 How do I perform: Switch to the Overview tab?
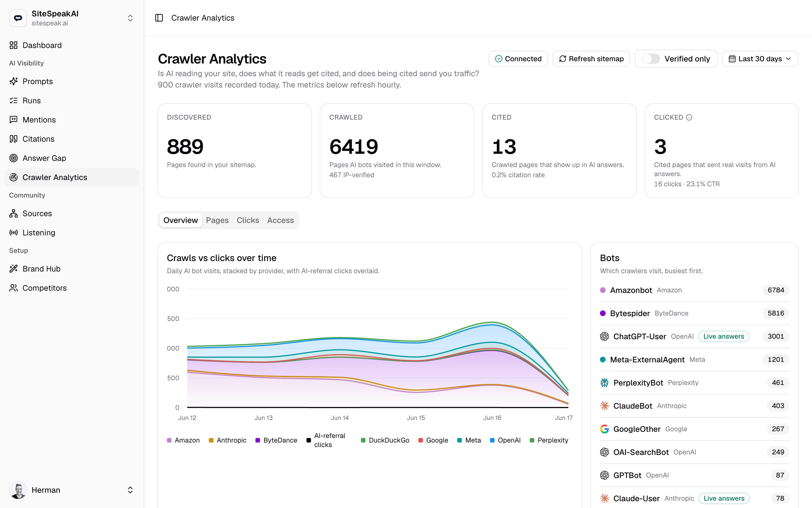tap(180, 220)
